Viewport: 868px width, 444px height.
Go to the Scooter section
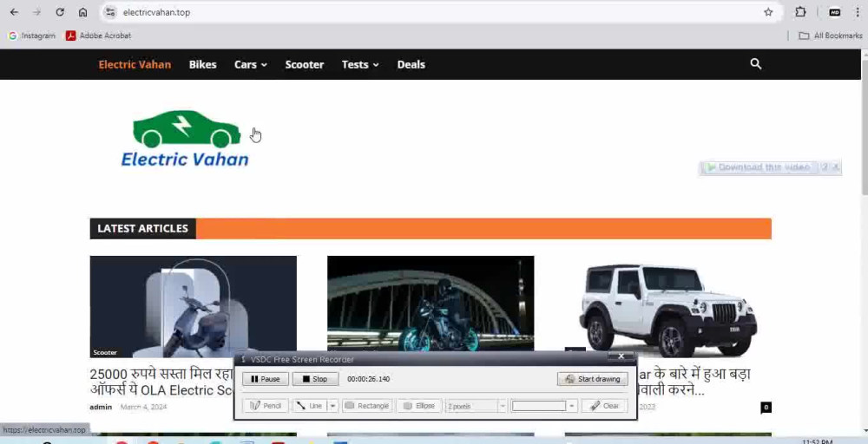pyautogui.click(x=305, y=64)
